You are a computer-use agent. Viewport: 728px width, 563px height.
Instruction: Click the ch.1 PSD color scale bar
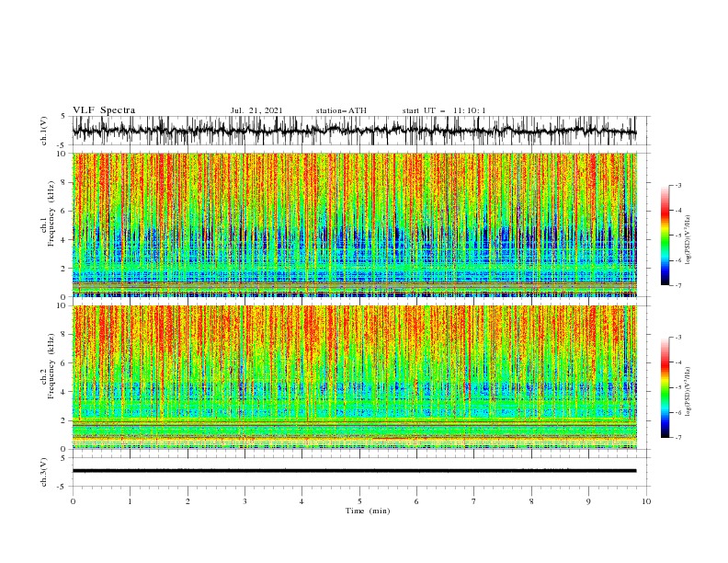click(665, 236)
